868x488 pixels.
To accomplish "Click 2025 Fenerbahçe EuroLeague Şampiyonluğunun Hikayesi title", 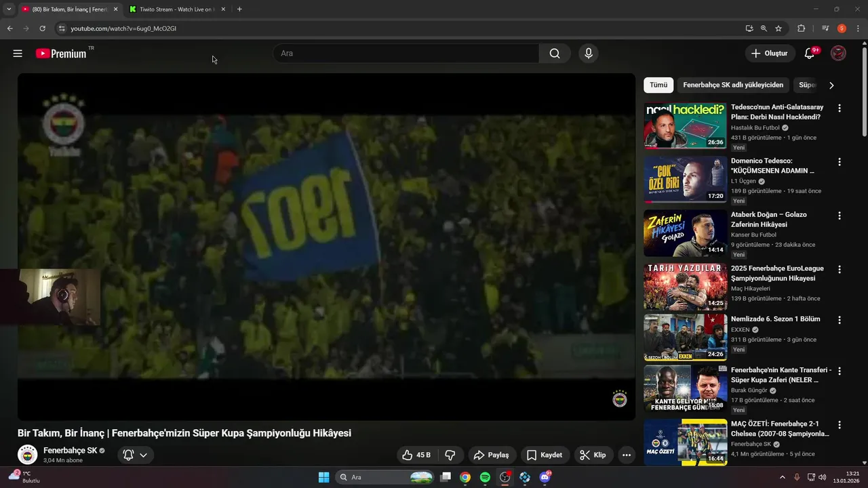I will pos(777,273).
